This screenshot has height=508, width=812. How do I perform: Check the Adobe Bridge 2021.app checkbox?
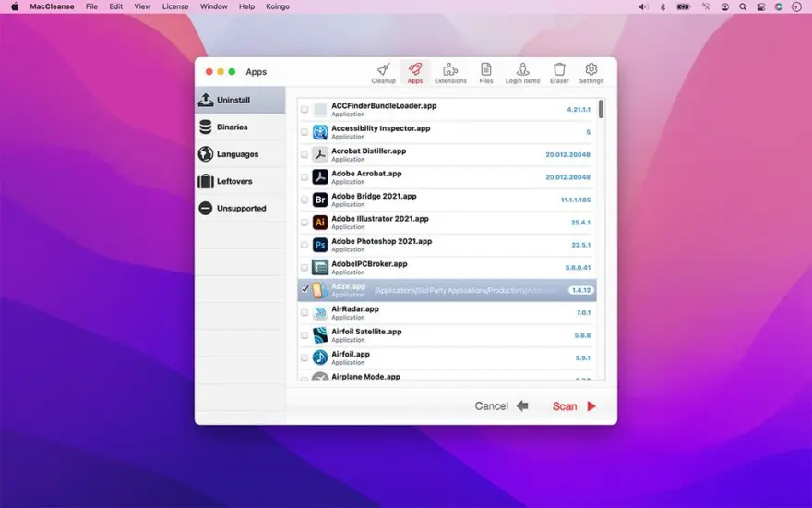[x=304, y=200]
